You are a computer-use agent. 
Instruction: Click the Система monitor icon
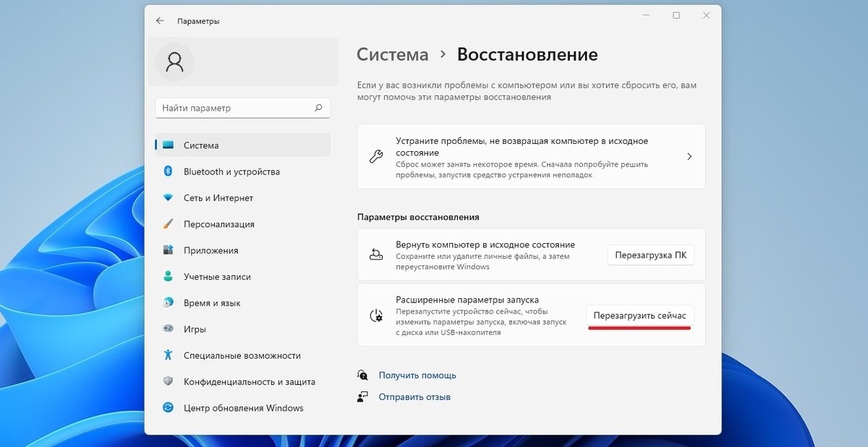point(169,145)
